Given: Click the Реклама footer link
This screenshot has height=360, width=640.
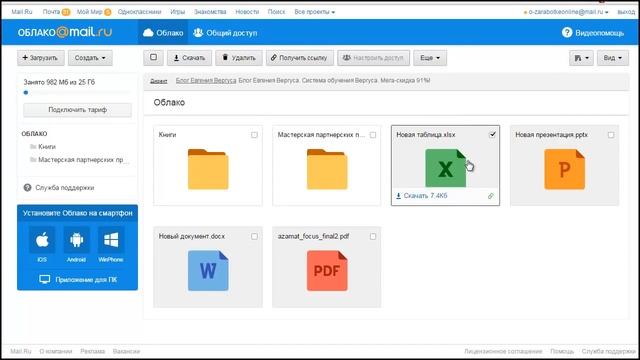Looking at the screenshot, I should [93, 351].
